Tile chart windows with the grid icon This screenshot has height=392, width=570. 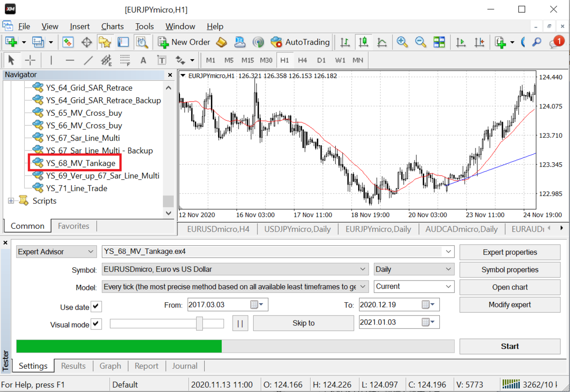click(x=439, y=42)
